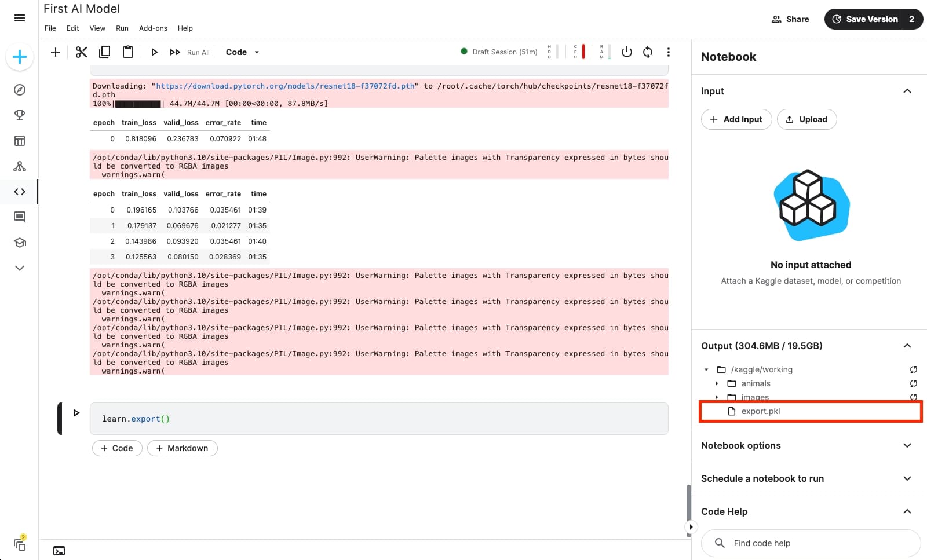Select export.pkl in the output tree
The height and width of the screenshot is (560, 927).
click(760, 411)
